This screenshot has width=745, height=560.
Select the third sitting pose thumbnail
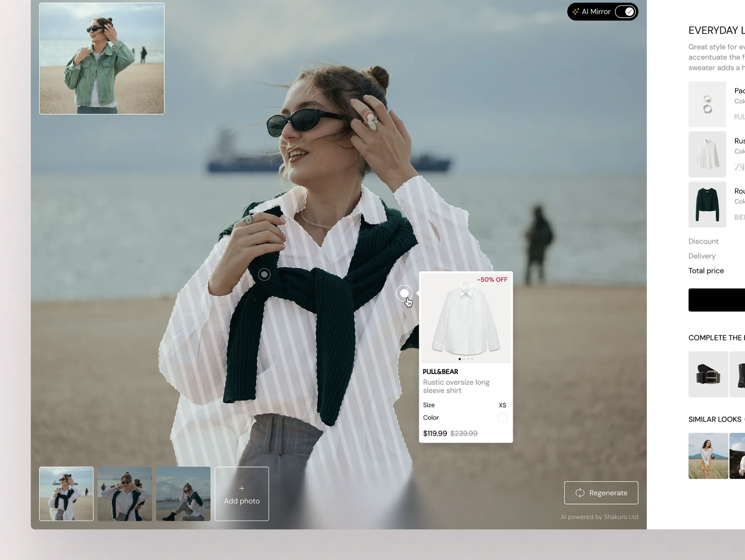(183, 494)
